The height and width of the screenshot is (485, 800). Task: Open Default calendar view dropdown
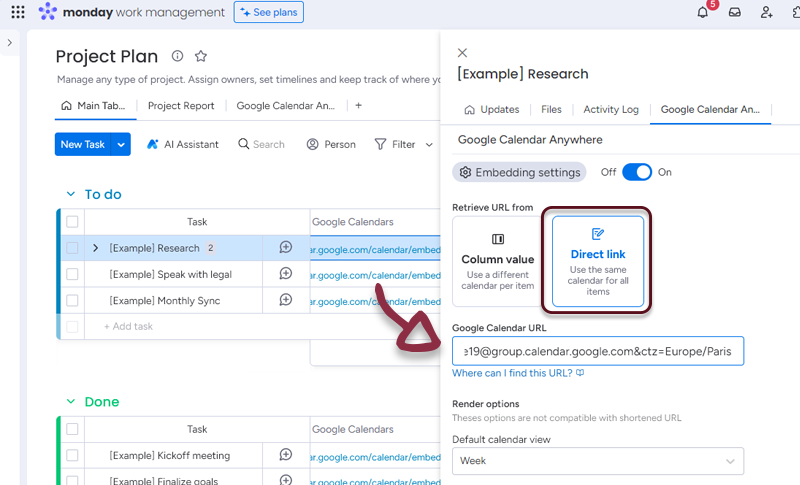(x=597, y=461)
